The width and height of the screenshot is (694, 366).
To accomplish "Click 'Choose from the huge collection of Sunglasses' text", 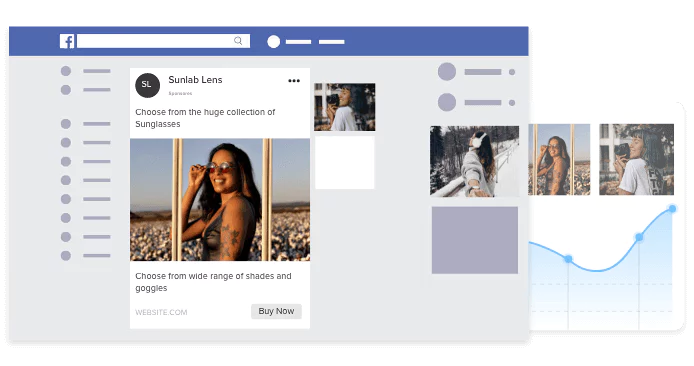I will 205,118.
